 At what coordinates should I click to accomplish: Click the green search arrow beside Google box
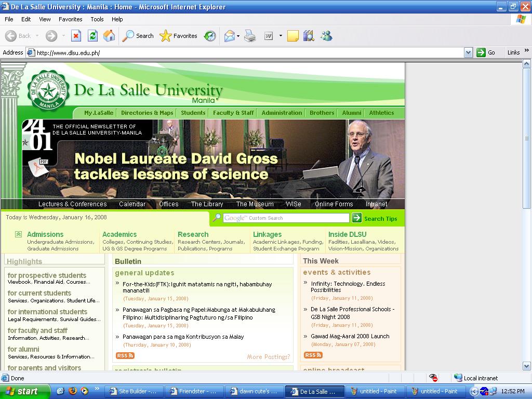(x=357, y=218)
